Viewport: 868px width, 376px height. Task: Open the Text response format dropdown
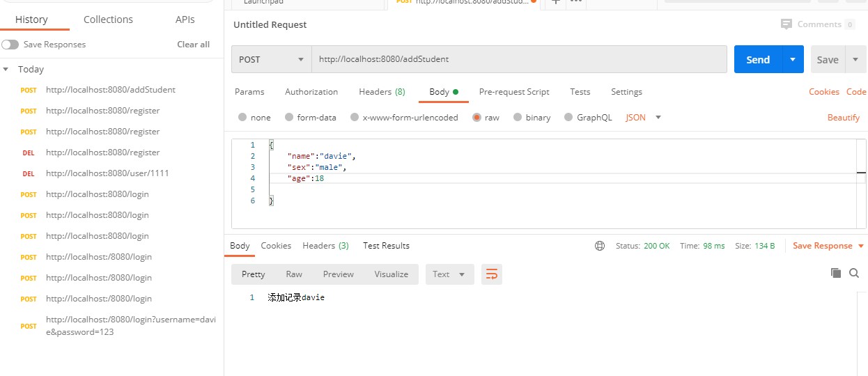(x=449, y=274)
